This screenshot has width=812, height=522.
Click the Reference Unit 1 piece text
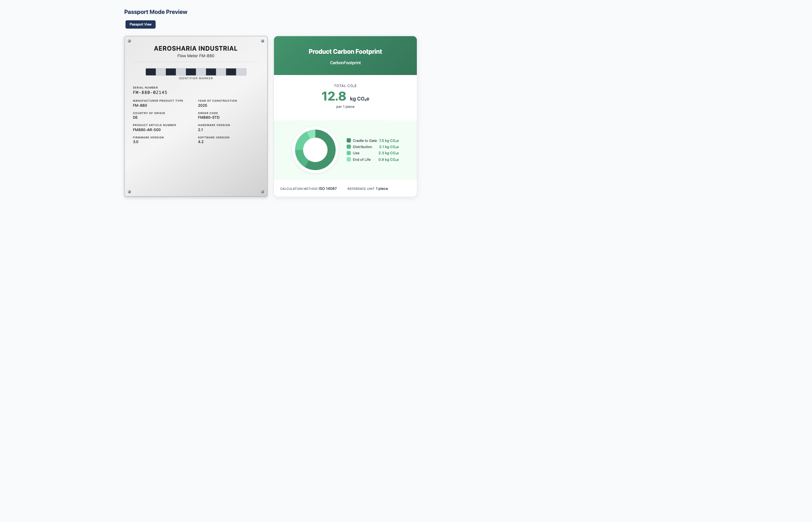[x=382, y=188]
